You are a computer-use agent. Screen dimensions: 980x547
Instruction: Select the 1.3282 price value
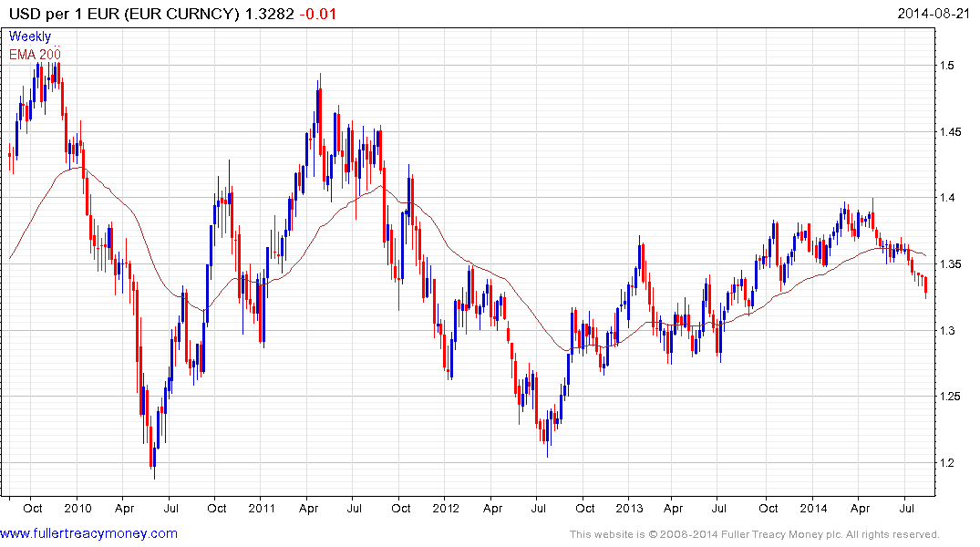269,14
